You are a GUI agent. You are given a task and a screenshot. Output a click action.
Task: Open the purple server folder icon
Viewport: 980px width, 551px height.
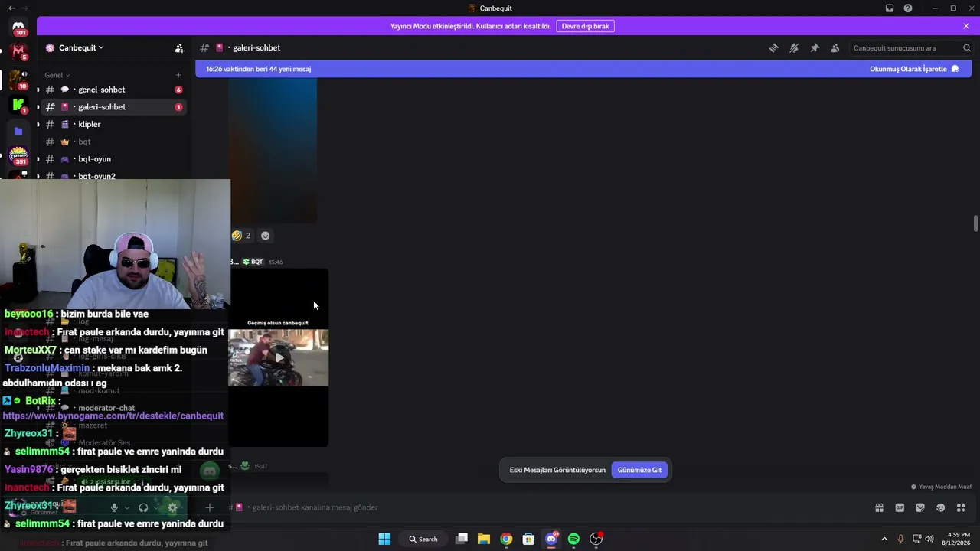coord(18,131)
